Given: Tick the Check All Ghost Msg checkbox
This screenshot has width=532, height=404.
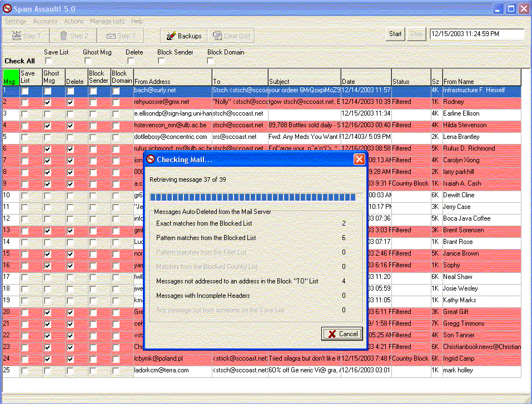Looking at the screenshot, I should pos(88,61).
